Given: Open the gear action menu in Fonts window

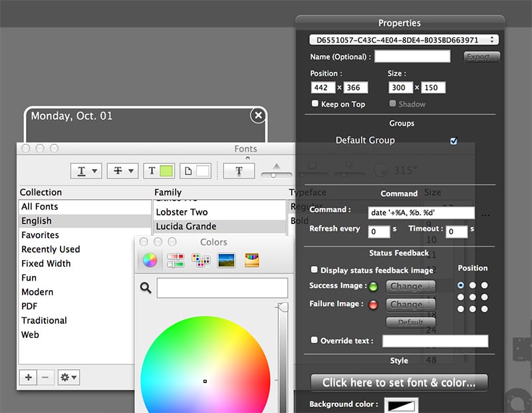Looking at the screenshot, I should pos(68,377).
